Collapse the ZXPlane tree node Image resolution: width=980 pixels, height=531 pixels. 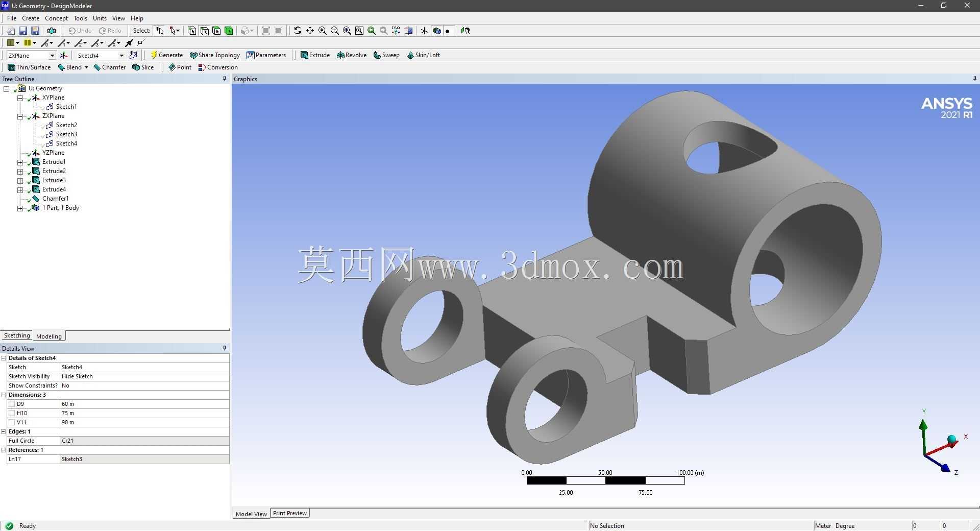[20, 116]
